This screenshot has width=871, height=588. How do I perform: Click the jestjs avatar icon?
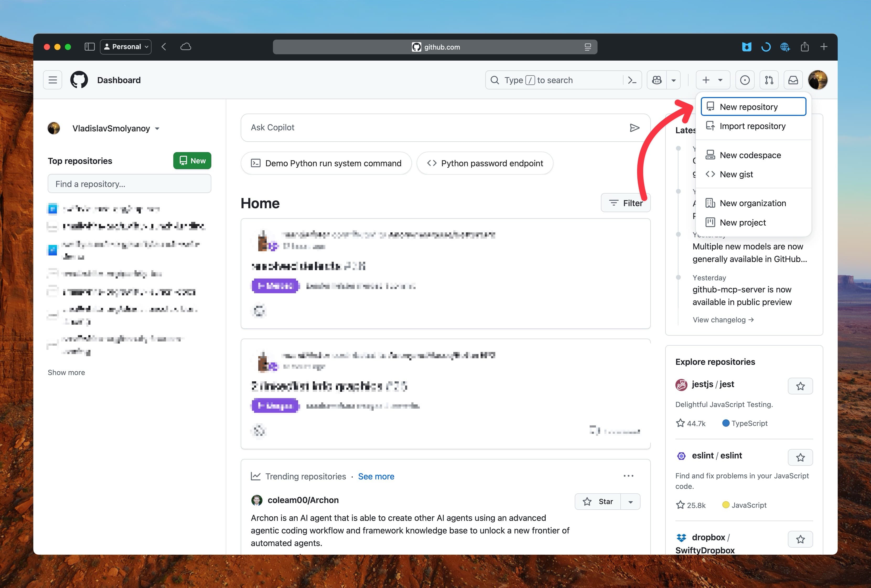pyautogui.click(x=681, y=385)
